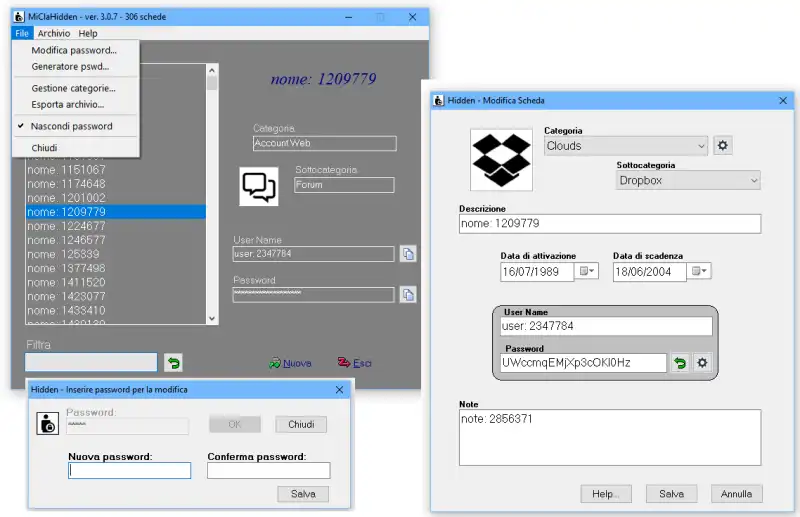Image resolution: width=800 pixels, height=517 pixels.
Task: Close the Modifica Scheda window
Action: pyautogui.click(x=783, y=101)
